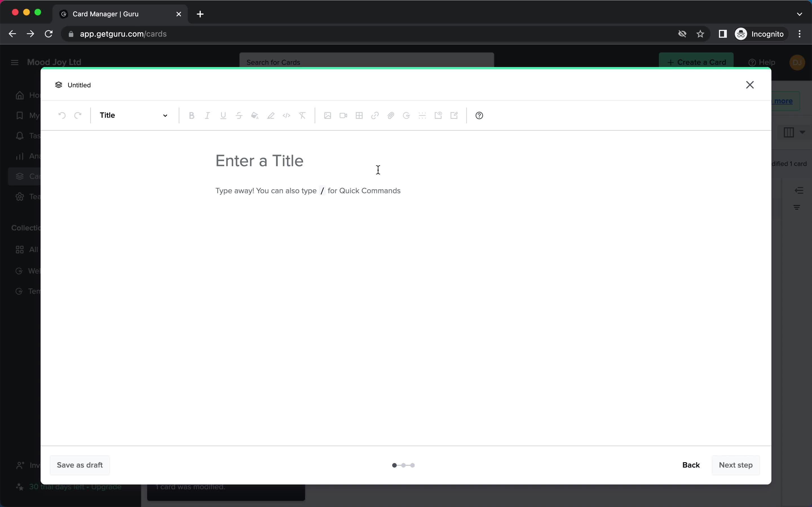Viewport: 812px width, 507px height.
Task: Click the step indicator dot on progress bar
Action: [x=395, y=465]
